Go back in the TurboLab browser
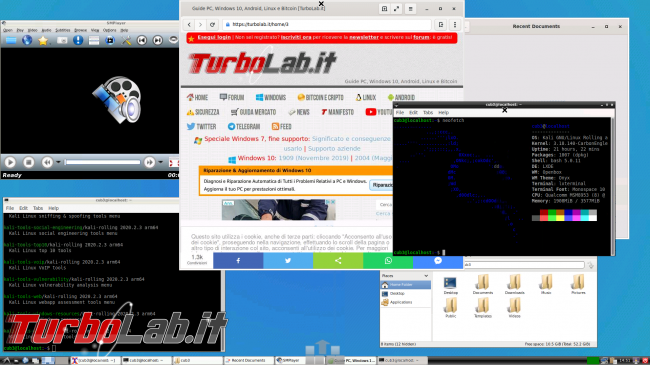The height and width of the screenshot is (365, 650). 189,24
